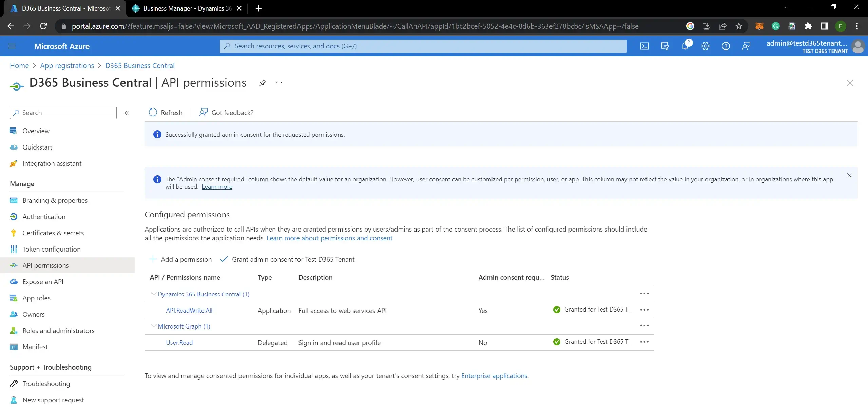Open the App registrations breadcrumb link
This screenshot has width=868, height=418.
click(66, 65)
